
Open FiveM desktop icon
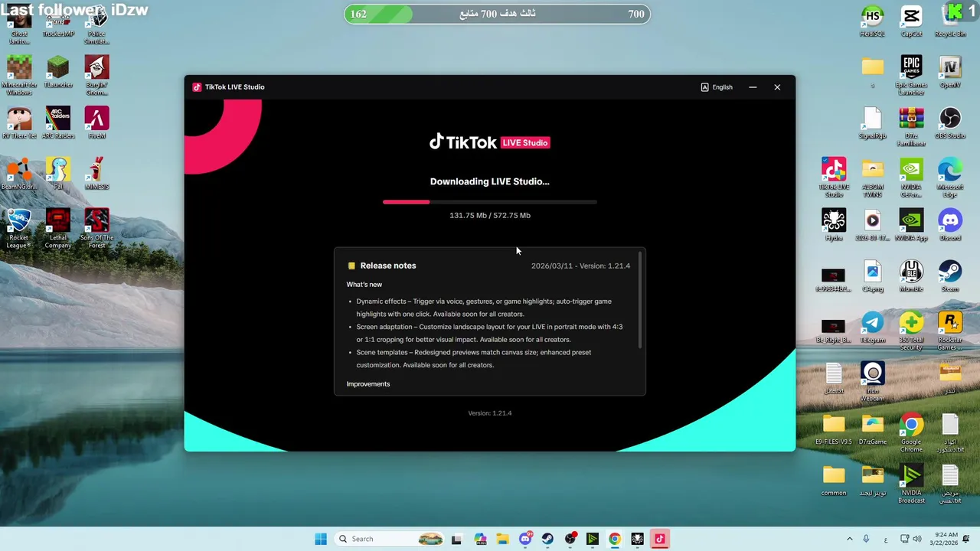tap(96, 123)
